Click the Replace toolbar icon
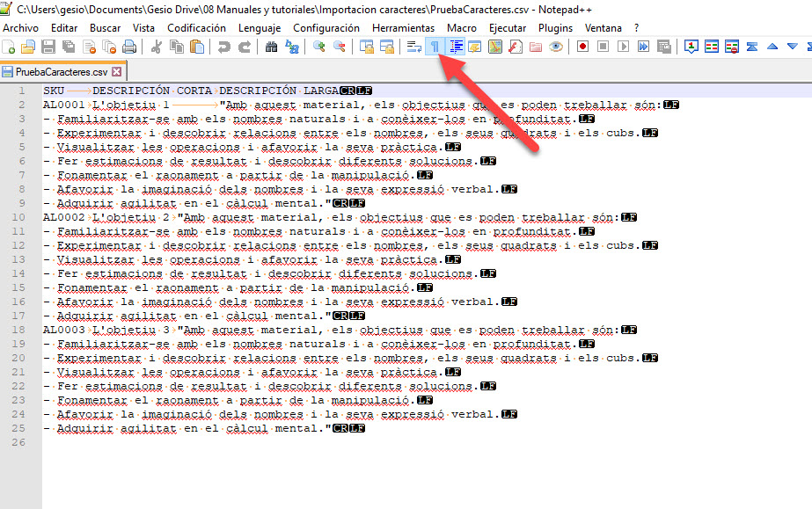This screenshot has width=812, height=509. pos(291,47)
